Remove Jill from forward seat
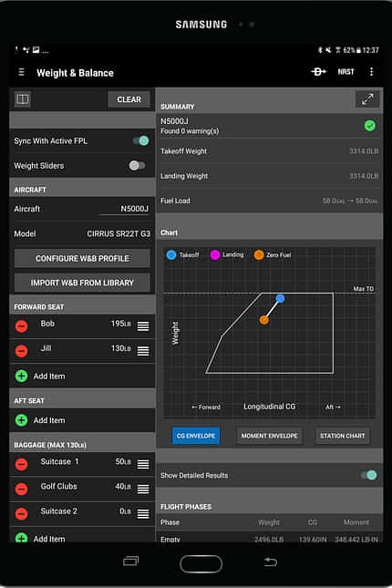Viewport: 392px width, 588px height. click(21, 351)
